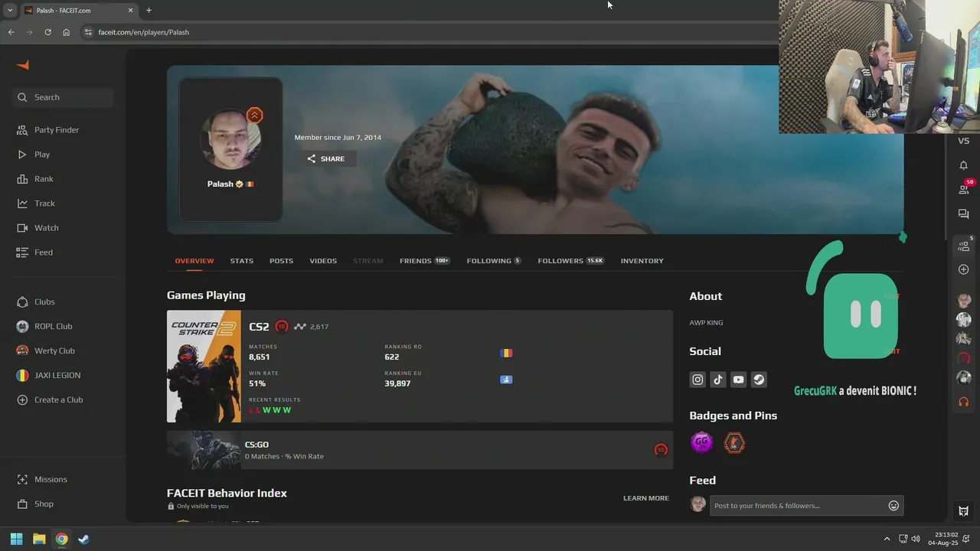The height and width of the screenshot is (551, 980).
Task: Click the CS:GO skill level icon
Action: (661, 450)
